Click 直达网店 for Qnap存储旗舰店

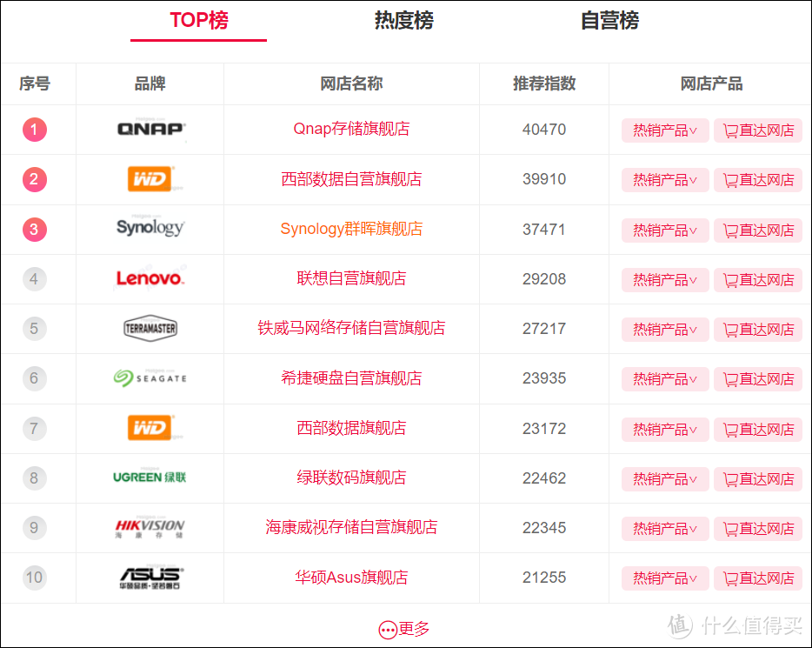(x=758, y=130)
